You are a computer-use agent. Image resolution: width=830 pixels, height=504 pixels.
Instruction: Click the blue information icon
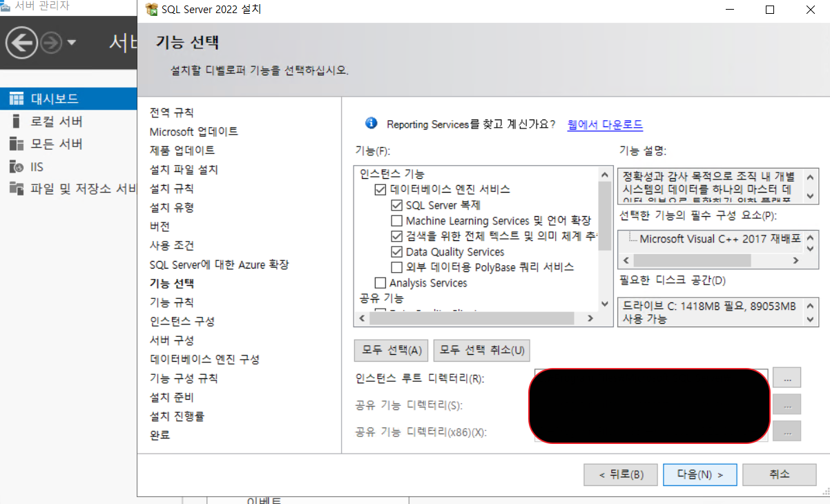pyautogui.click(x=371, y=123)
